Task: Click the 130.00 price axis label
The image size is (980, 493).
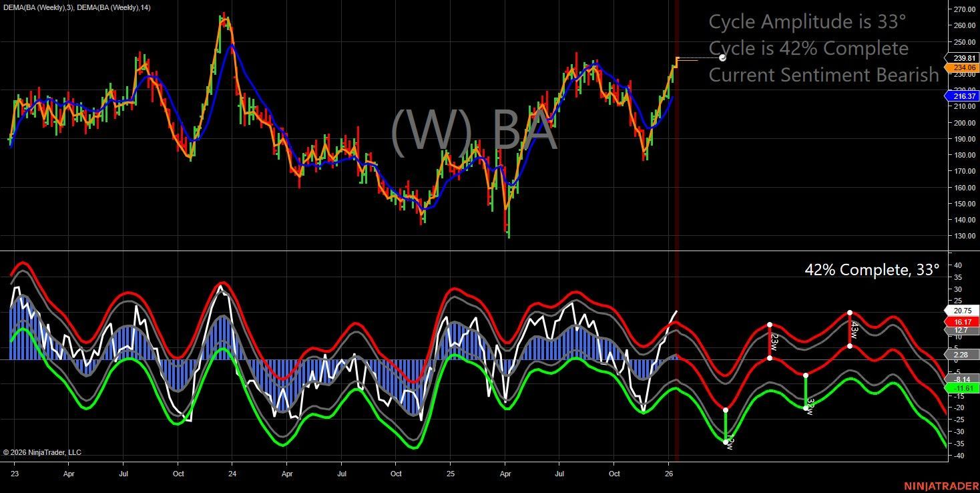Action: (963, 236)
